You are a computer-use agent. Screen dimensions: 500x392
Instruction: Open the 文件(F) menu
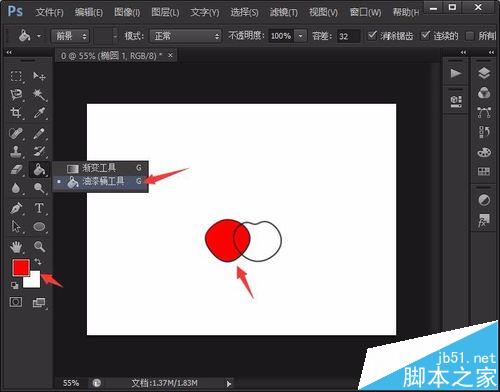tap(49, 13)
